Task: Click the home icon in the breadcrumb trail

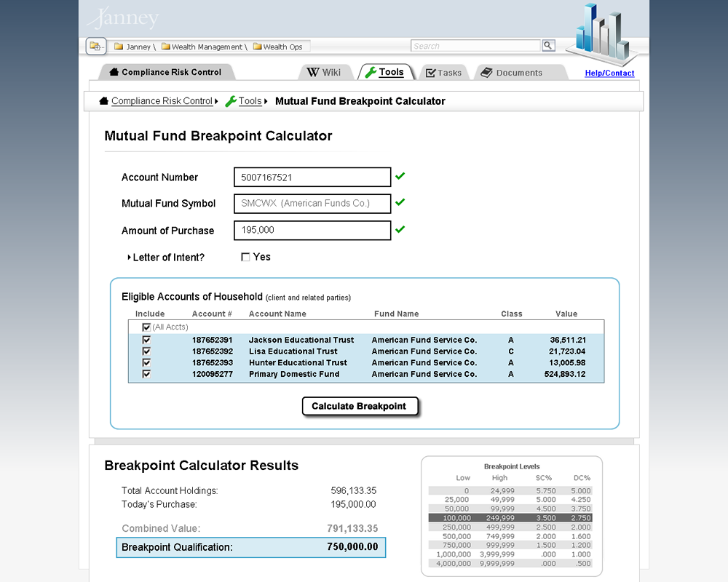Action: (x=103, y=101)
